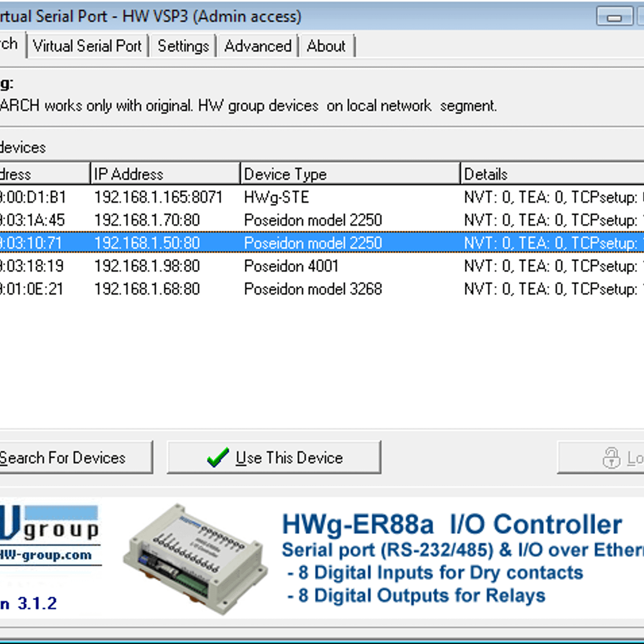Open the About tab
This screenshot has height=644, width=644.
[x=326, y=46]
